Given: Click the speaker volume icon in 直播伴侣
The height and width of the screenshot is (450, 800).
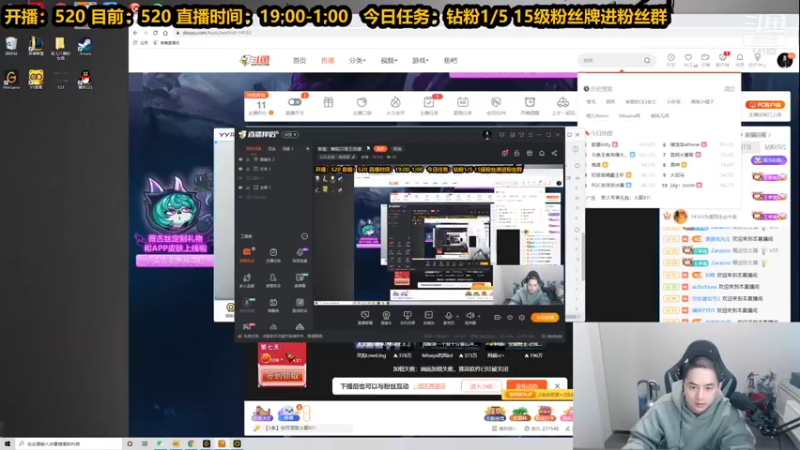Looking at the screenshot, I should point(469,315).
